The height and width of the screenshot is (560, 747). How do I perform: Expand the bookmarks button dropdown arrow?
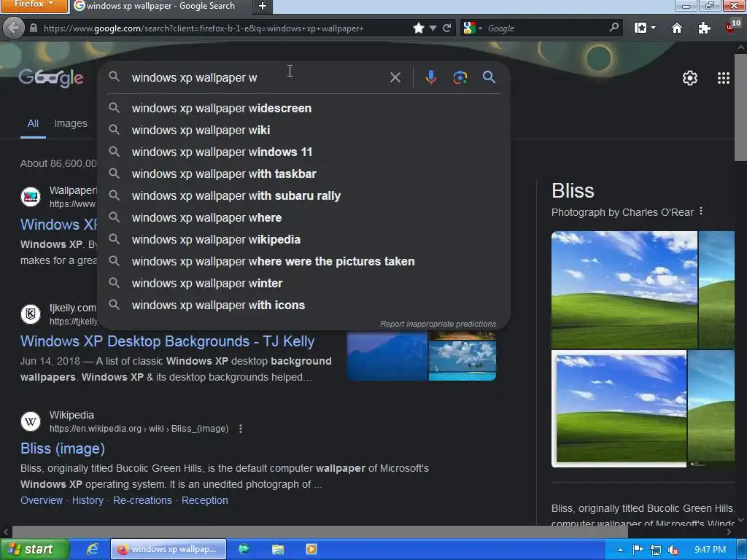[653, 28]
